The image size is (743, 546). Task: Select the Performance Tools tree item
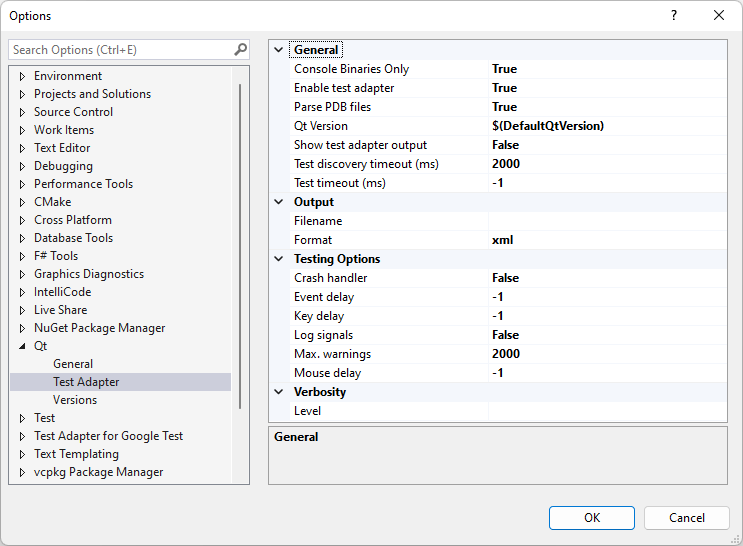click(83, 184)
